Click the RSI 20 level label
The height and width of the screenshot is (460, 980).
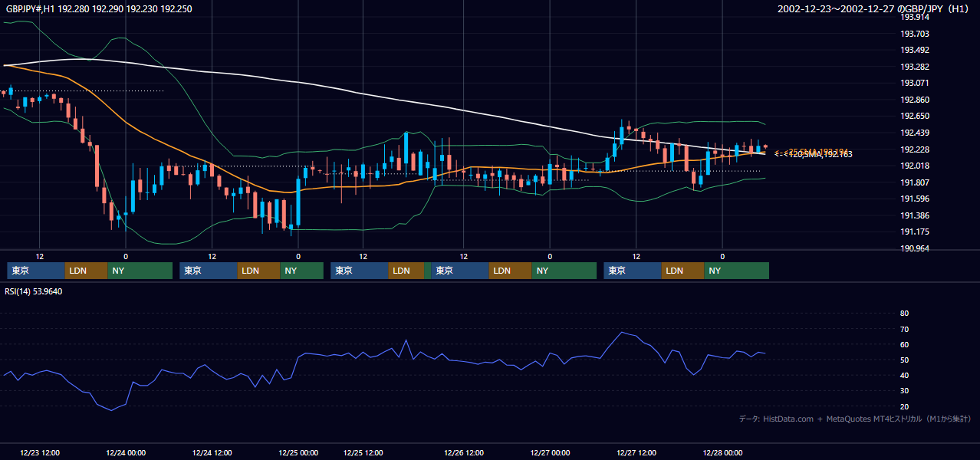904,406
